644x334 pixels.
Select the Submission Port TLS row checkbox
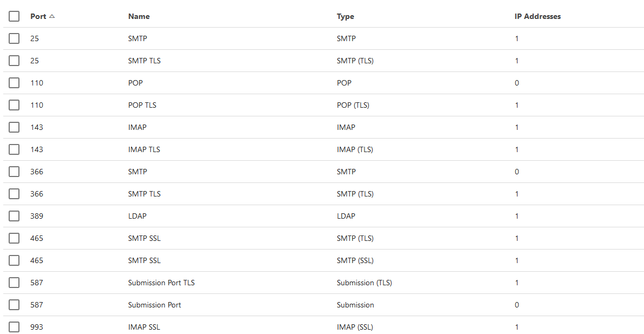14,283
